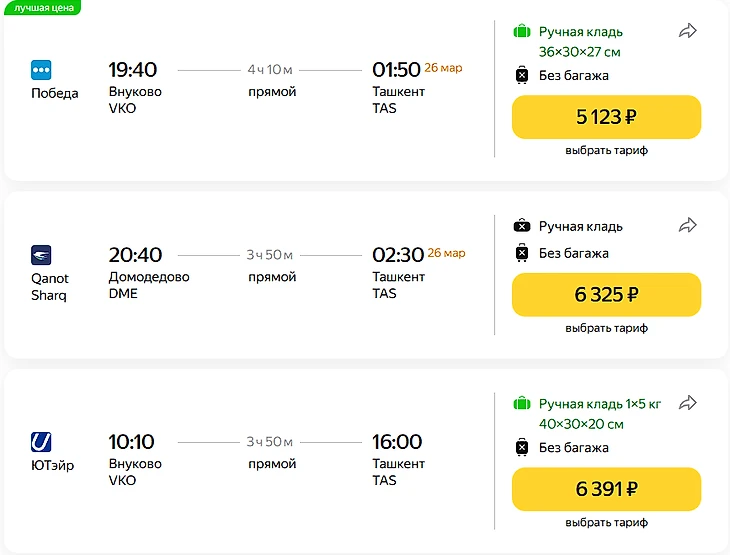The height and width of the screenshot is (555, 730).
Task: Click the 3 ч 50 м duration on UTair flight
Action: tap(270, 441)
